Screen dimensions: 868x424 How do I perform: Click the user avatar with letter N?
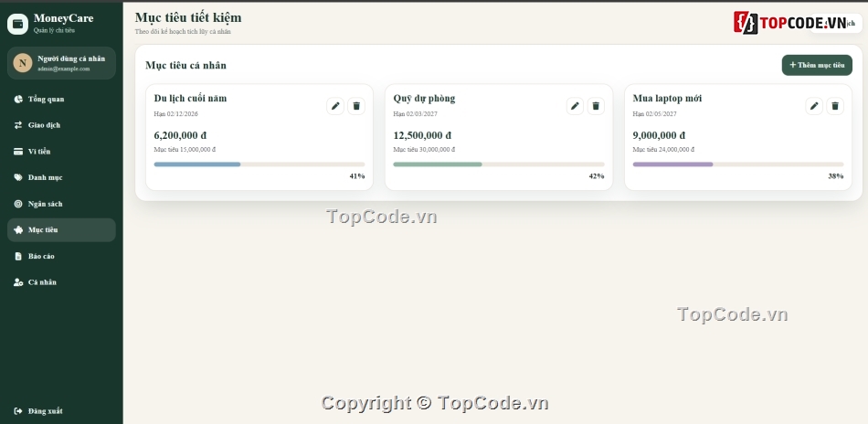(x=23, y=63)
